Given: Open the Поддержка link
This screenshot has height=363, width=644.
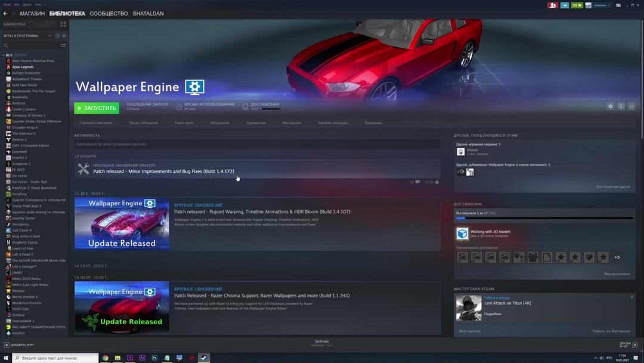Looking at the screenshot, I should click(x=373, y=123).
